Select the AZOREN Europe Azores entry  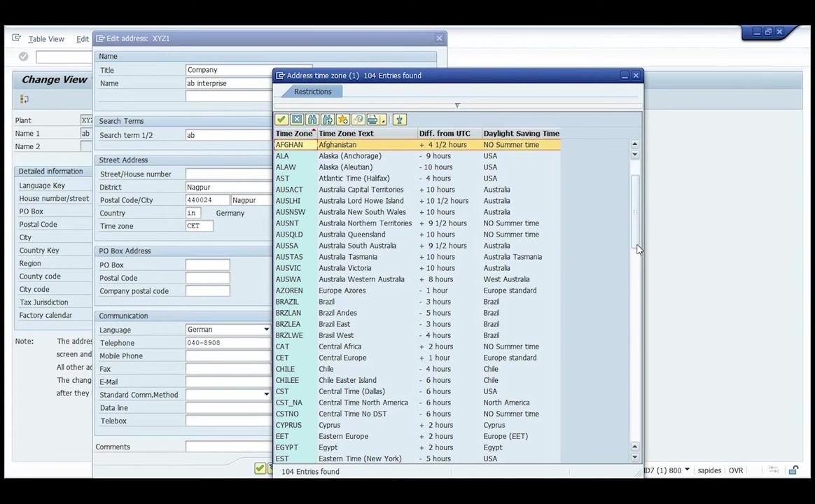coord(417,290)
